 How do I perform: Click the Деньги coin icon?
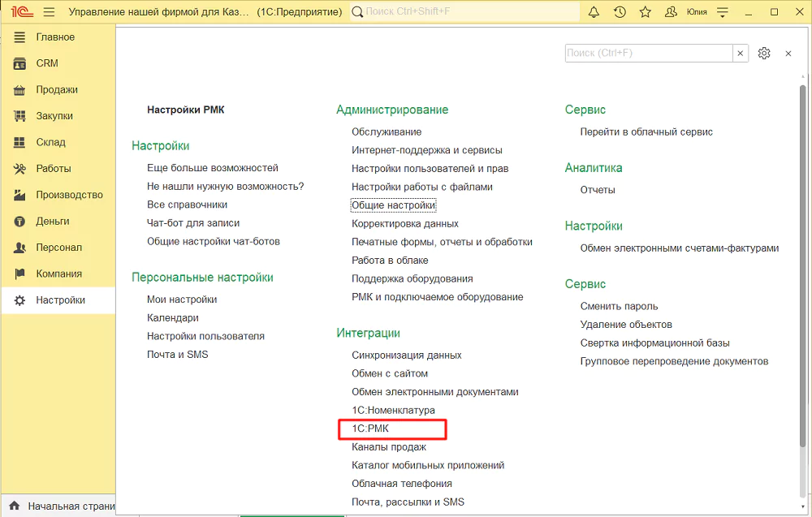click(x=19, y=222)
